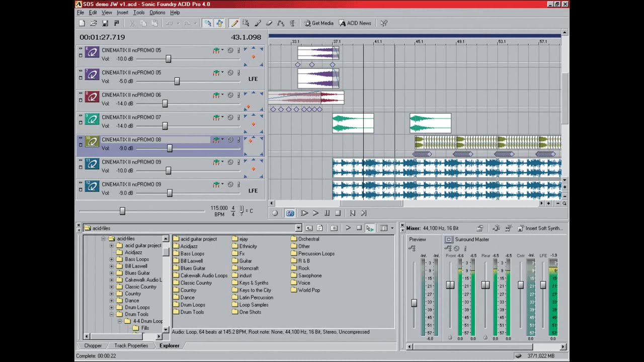Open track FX for track 6 ncPROMO 05
This screenshot has height=362, width=644.
point(216,50)
